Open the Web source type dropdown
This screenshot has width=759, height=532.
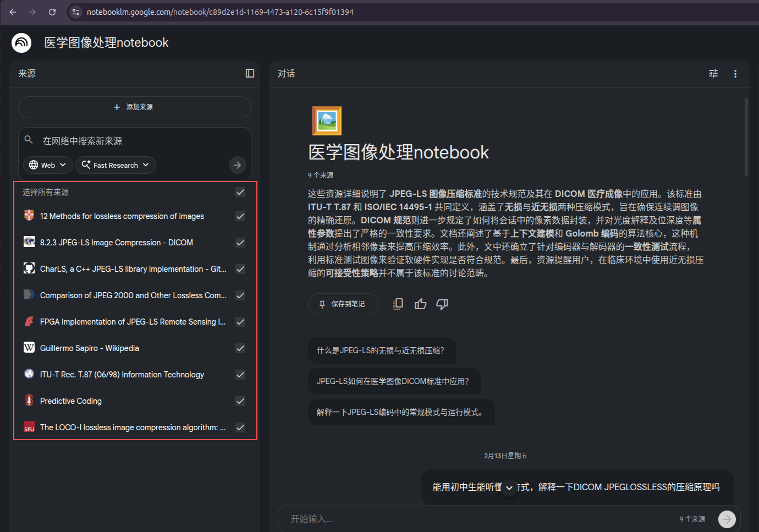click(47, 164)
